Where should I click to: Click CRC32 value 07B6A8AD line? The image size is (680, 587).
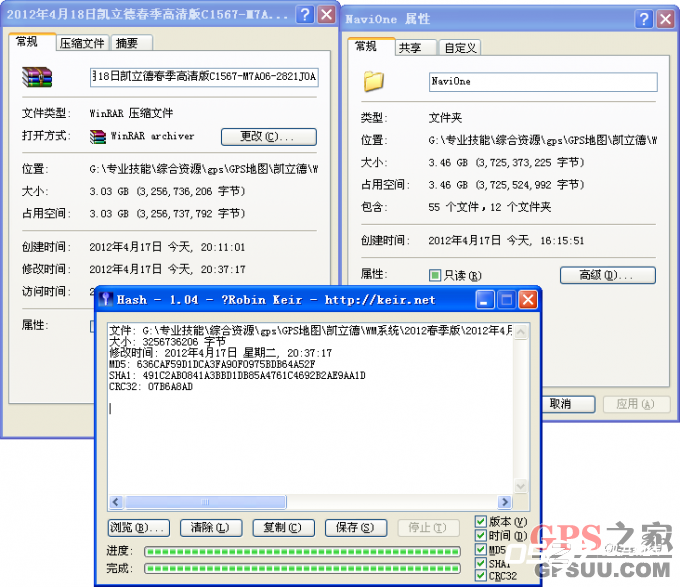point(151,387)
